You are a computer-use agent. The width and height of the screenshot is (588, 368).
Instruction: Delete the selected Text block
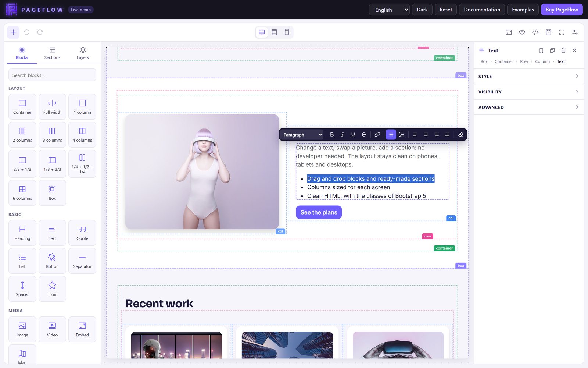coord(563,50)
